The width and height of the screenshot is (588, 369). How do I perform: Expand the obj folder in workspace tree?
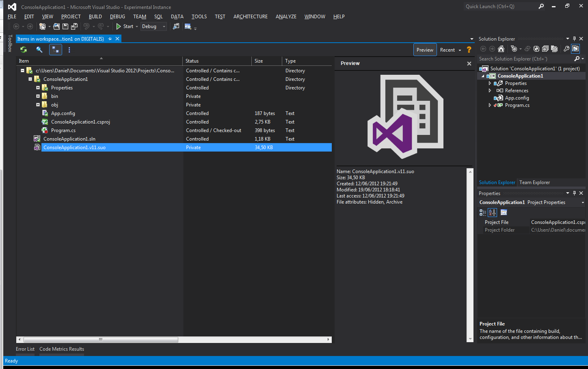(38, 105)
